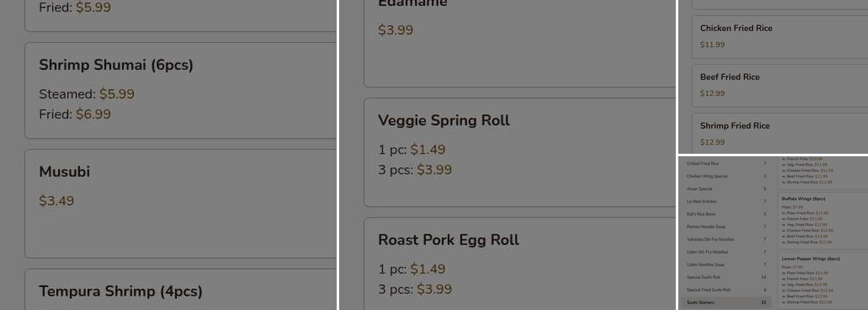This screenshot has width=868, height=310.
Task: Choose the Yakisoba Stir Fry Noodles category
Action: 725,239
